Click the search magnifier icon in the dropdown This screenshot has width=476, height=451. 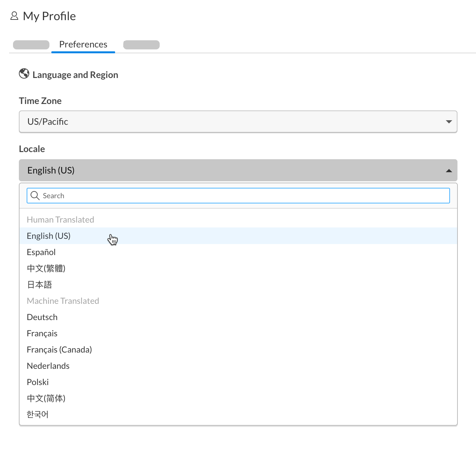click(35, 196)
